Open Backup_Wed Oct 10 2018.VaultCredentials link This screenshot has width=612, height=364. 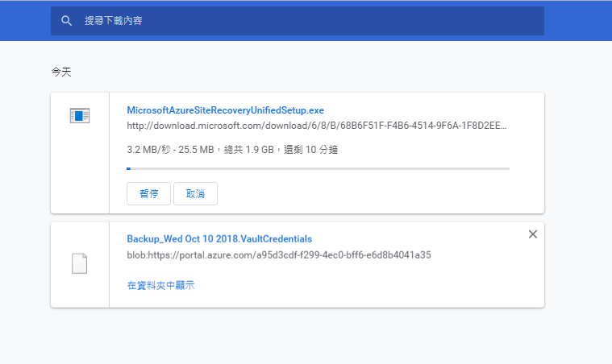click(219, 239)
